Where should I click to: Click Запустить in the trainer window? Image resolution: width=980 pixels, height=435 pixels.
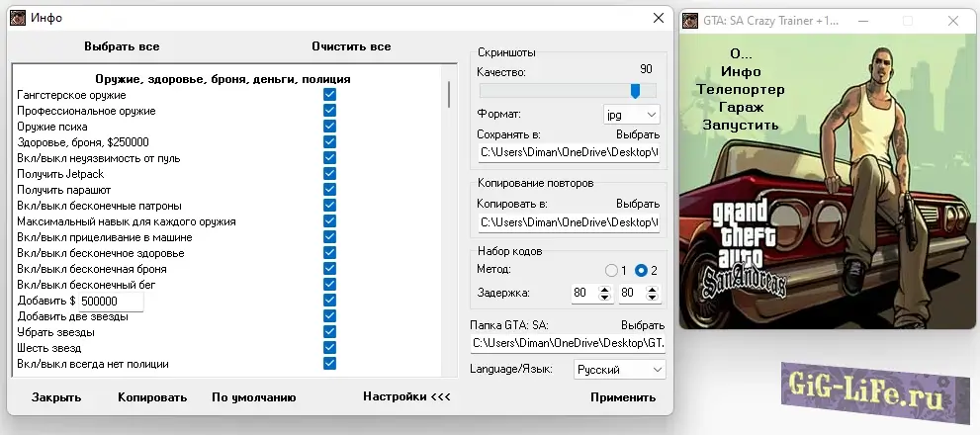point(741,125)
